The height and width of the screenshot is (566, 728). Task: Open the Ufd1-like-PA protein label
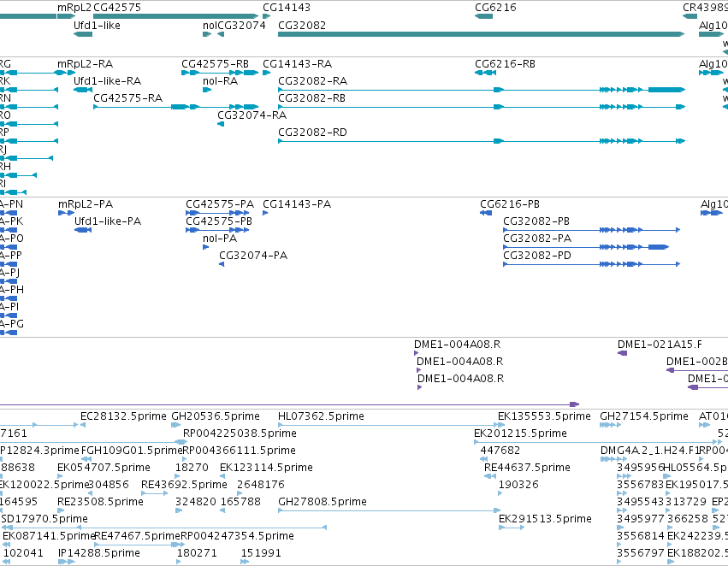point(108,221)
